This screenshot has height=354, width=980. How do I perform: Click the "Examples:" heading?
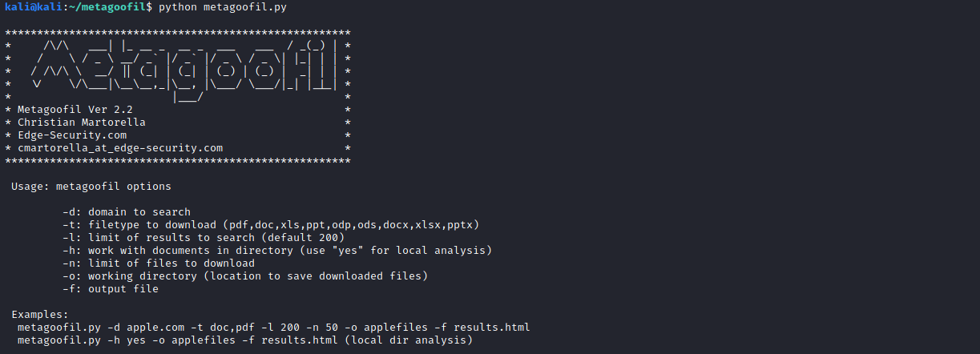[39, 315]
